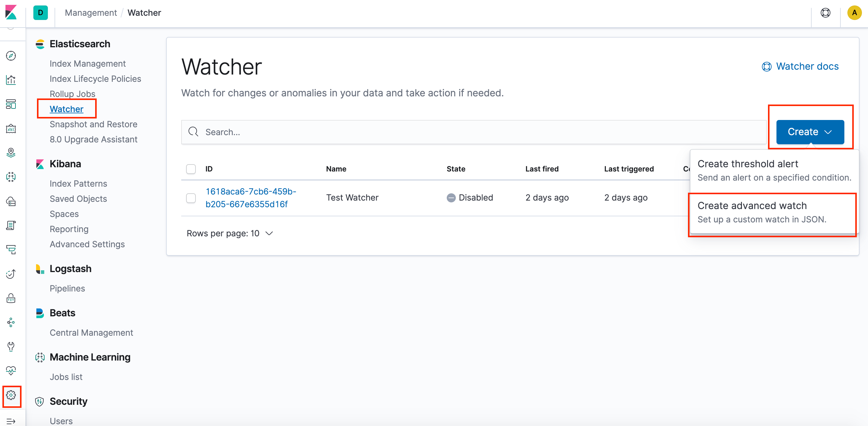Collapse the navigation sidebar with the arrow icon
The width and height of the screenshot is (868, 426).
coord(11,421)
